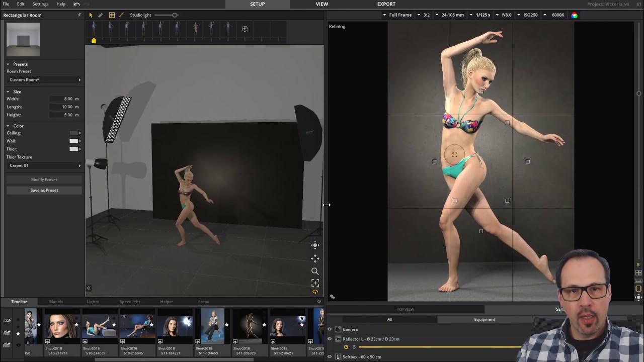Add a new pose with the plus icon
The height and width of the screenshot is (362, 644).
pos(245,29)
